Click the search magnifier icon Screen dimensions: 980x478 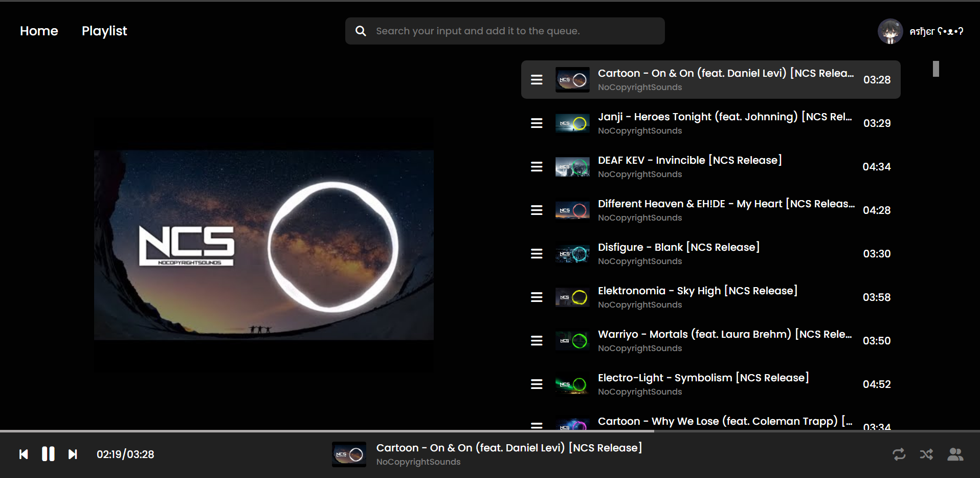361,31
